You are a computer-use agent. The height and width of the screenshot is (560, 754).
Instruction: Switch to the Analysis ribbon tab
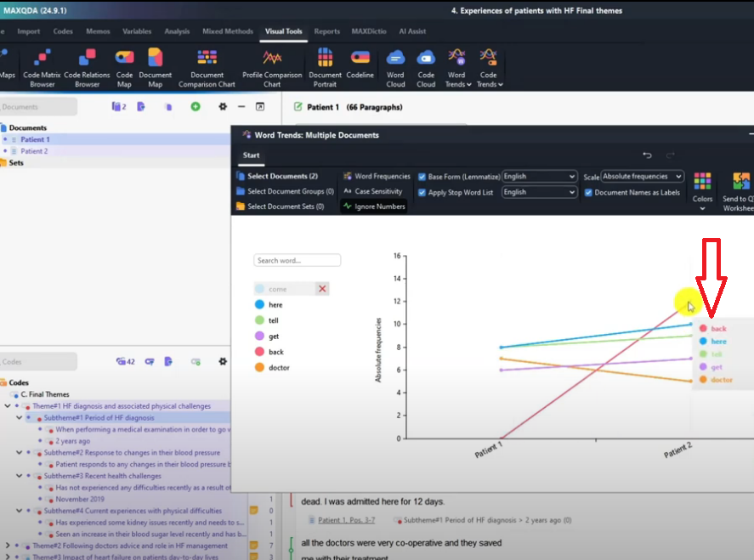177,31
